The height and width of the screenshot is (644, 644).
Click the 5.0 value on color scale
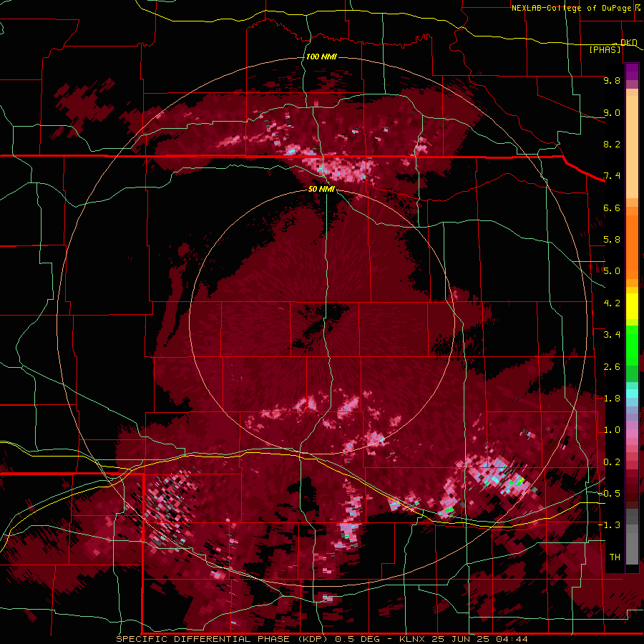click(612, 271)
